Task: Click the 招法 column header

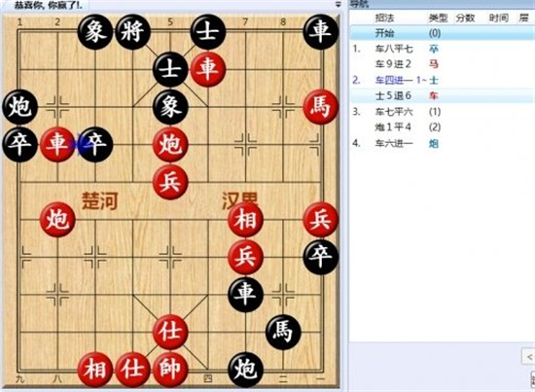Action: [x=385, y=18]
